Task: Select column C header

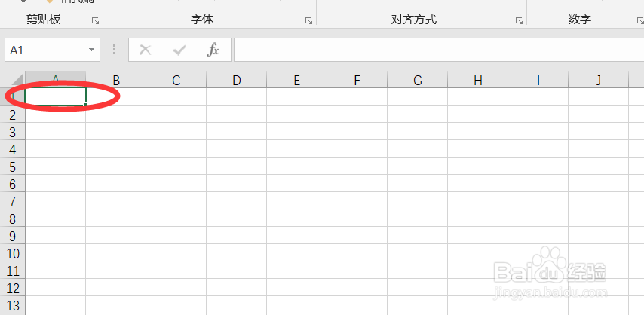Action: [176, 80]
